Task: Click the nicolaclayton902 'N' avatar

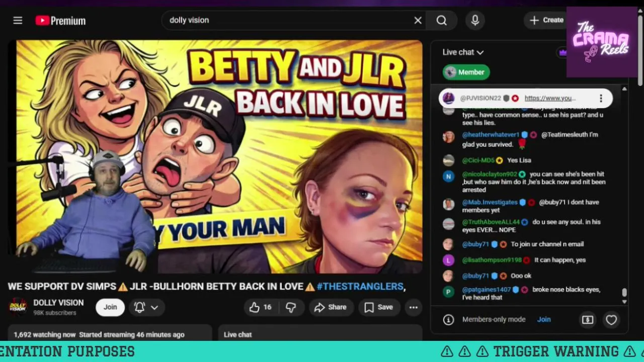Action: click(x=448, y=176)
